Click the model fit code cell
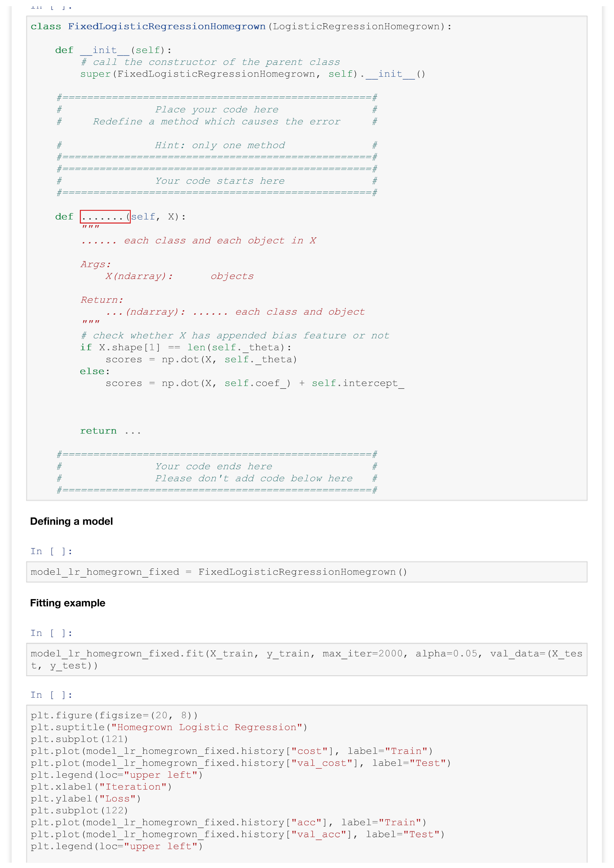The width and height of the screenshot is (614, 868). 306,659
